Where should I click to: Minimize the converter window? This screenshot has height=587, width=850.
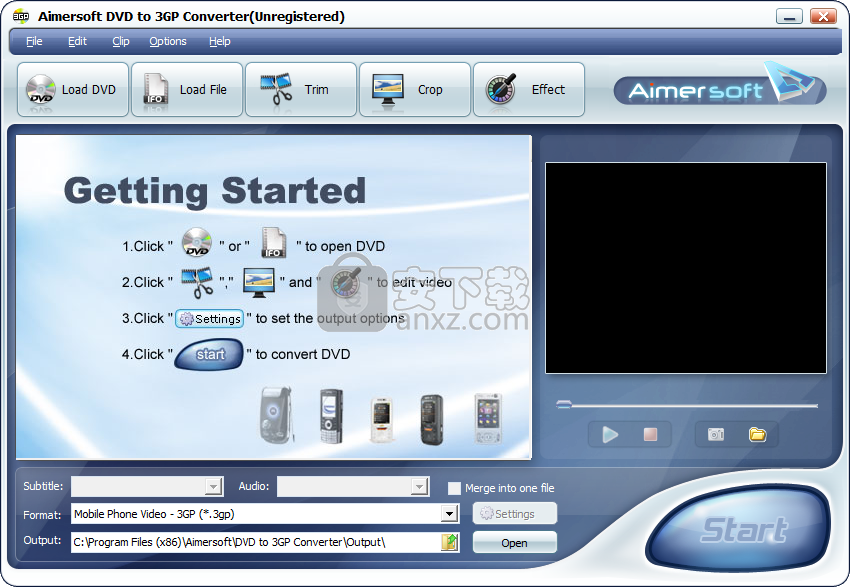[x=789, y=16]
